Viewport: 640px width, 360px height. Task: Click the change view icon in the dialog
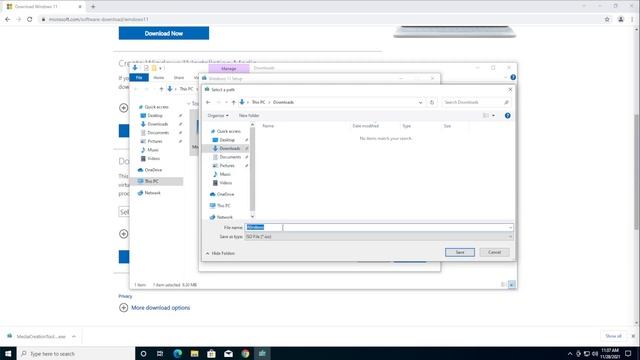click(x=486, y=116)
